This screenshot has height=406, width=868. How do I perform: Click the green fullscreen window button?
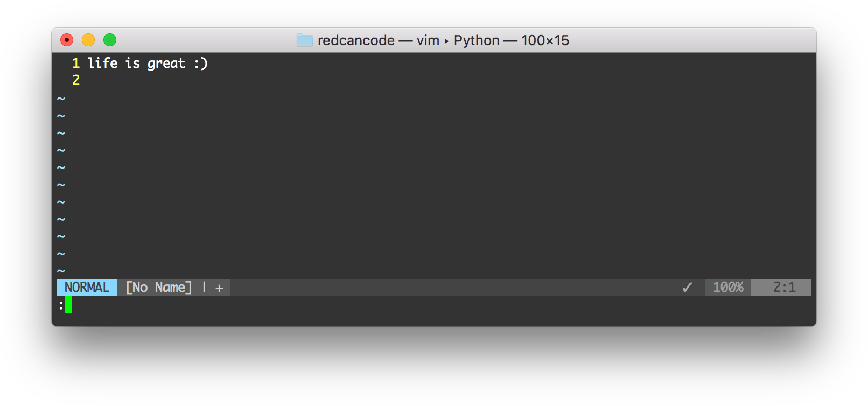110,40
